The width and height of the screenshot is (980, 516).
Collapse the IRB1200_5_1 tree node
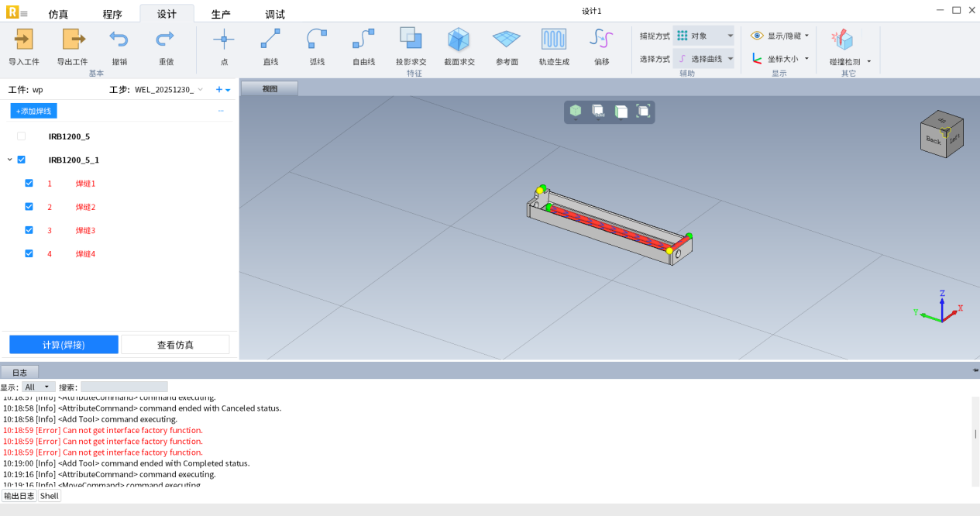[x=9, y=160]
